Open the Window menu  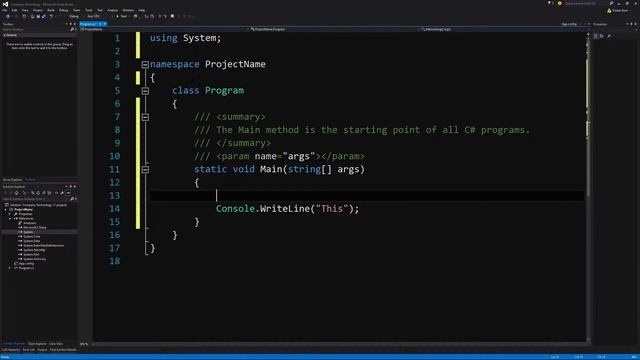tap(128, 10)
